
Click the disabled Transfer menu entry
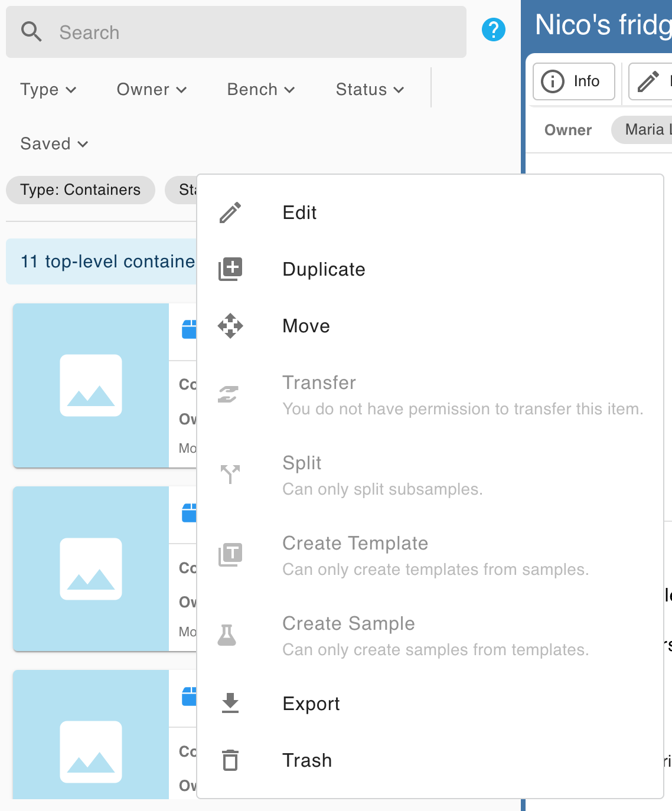(x=430, y=394)
